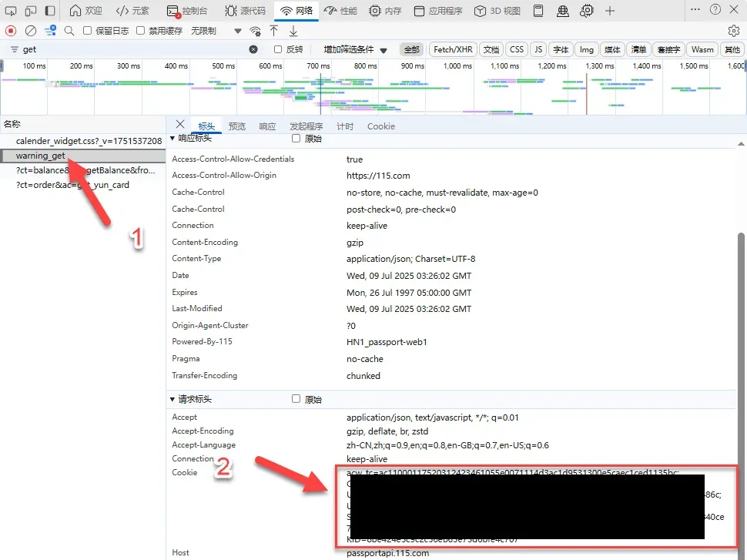The height and width of the screenshot is (560, 747).
Task: Enable the 保留日志 checkbox
Action: tap(88, 31)
